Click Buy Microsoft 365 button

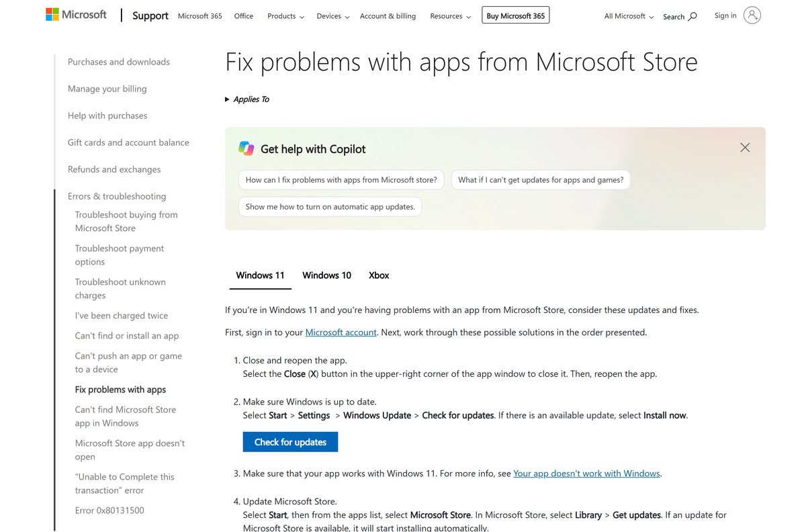tap(516, 15)
